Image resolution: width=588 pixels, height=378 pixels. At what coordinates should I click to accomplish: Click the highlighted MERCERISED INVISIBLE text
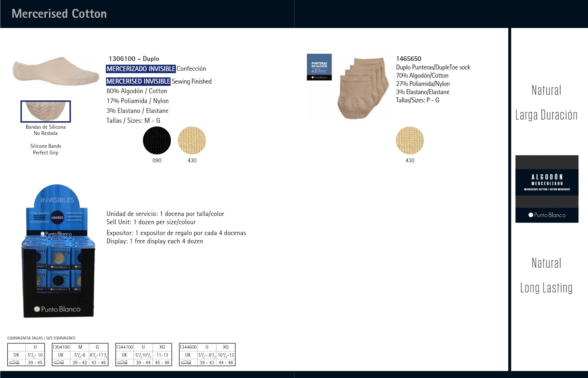tap(138, 81)
